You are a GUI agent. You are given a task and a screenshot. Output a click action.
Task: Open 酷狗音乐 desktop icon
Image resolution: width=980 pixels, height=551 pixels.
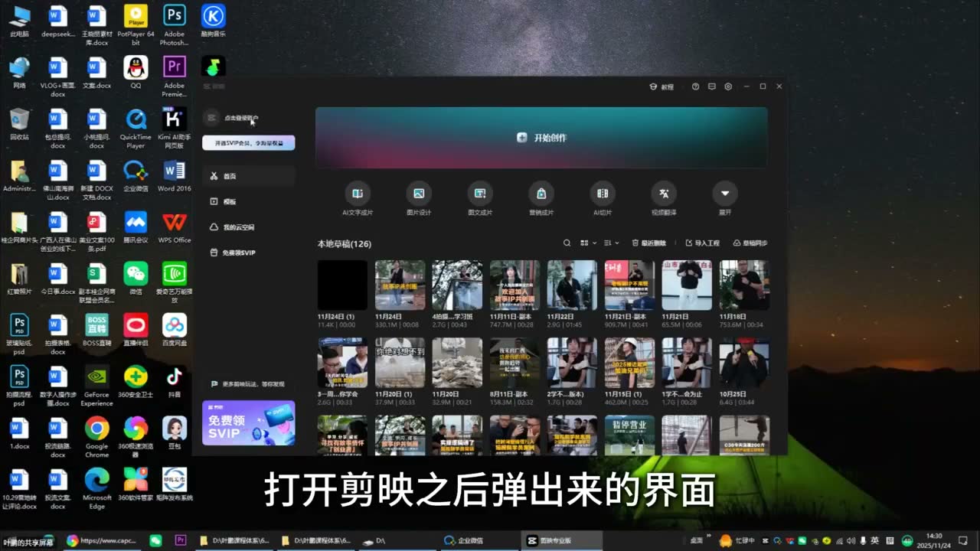coord(213,21)
